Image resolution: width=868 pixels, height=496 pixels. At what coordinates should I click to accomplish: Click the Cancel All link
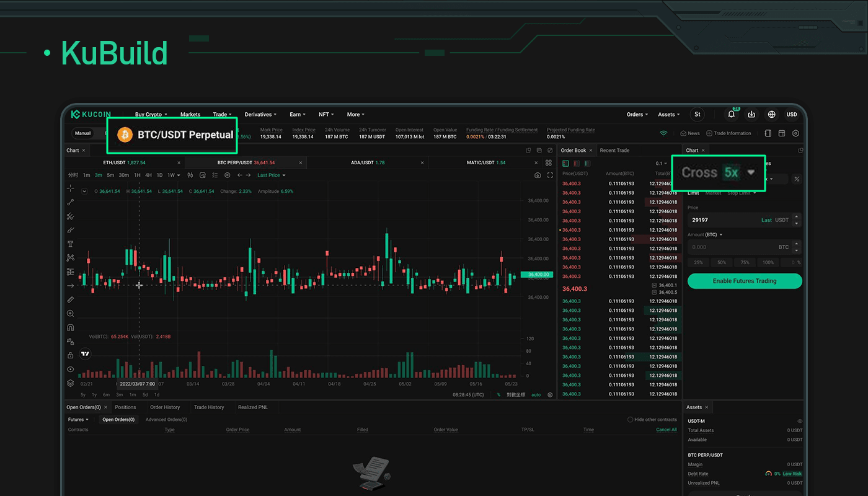point(666,430)
